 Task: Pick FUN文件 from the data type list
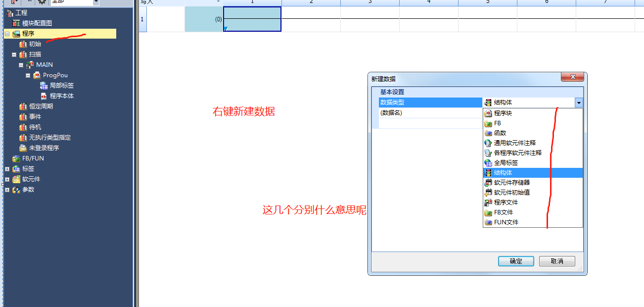tap(506, 222)
